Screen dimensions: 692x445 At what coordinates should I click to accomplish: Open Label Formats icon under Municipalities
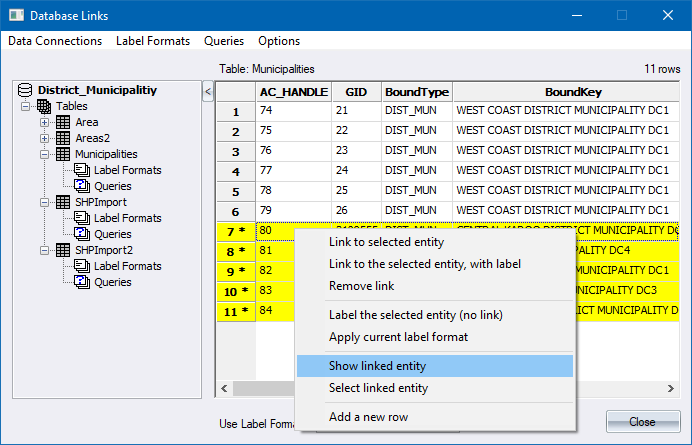pos(82,170)
